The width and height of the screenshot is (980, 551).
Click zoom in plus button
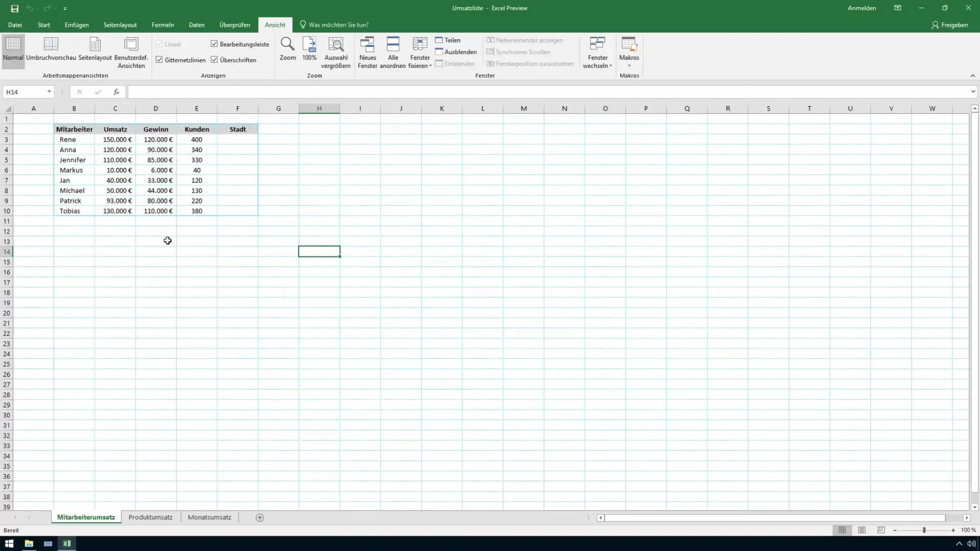[x=953, y=531]
